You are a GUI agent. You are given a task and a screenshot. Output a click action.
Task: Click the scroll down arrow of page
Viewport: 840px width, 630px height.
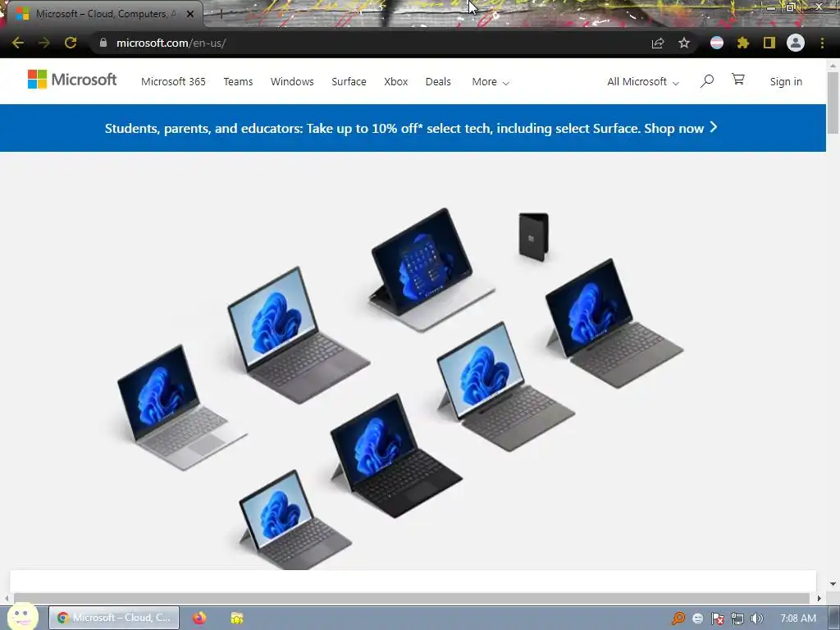[833, 583]
